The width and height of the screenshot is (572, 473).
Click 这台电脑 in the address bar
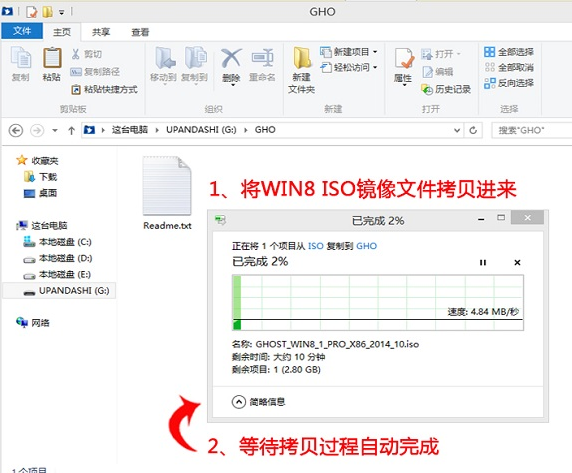130,130
